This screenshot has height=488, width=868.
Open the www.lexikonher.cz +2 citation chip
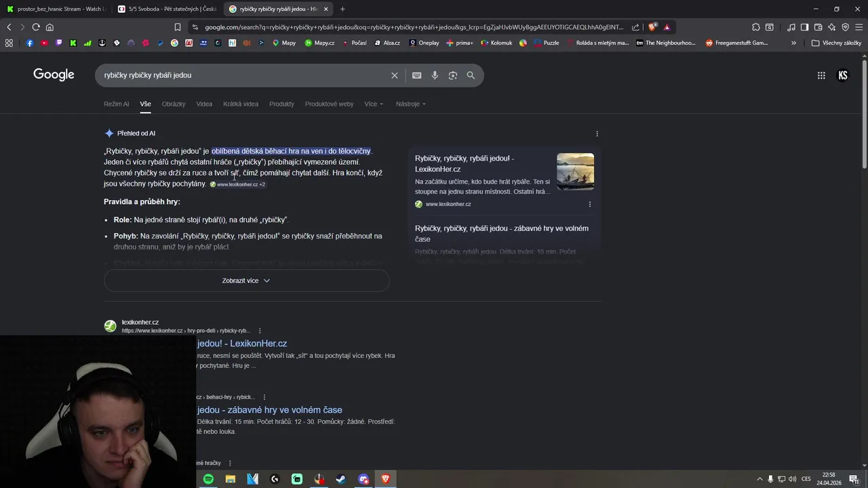tap(237, 184)
